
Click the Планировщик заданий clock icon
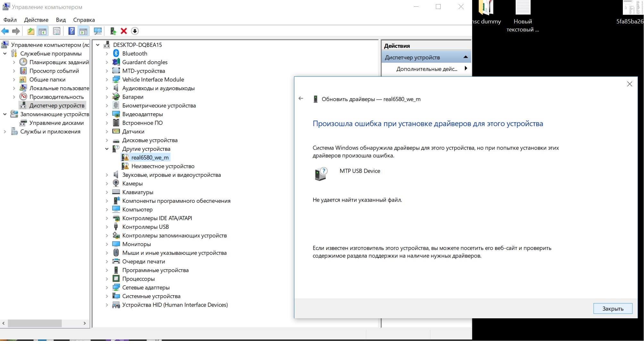click(x=23, y=62)
